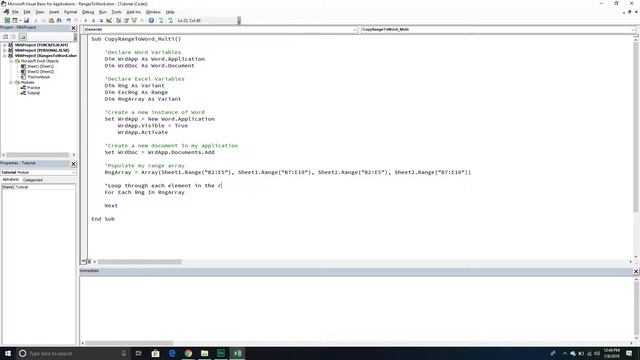Click inside the Immediate window text area
The image size is (640, 360).
click(356, 308)
